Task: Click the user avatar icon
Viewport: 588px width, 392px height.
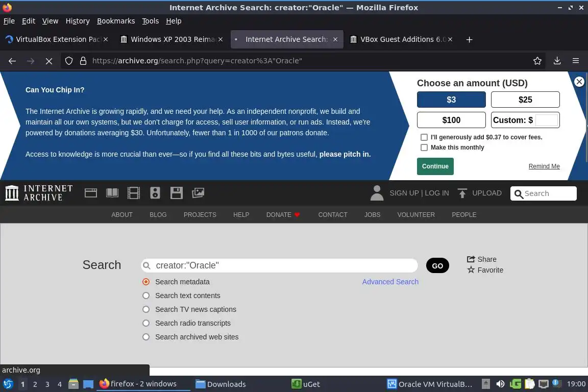Action: pyautogui.click(x=377, y=193)
